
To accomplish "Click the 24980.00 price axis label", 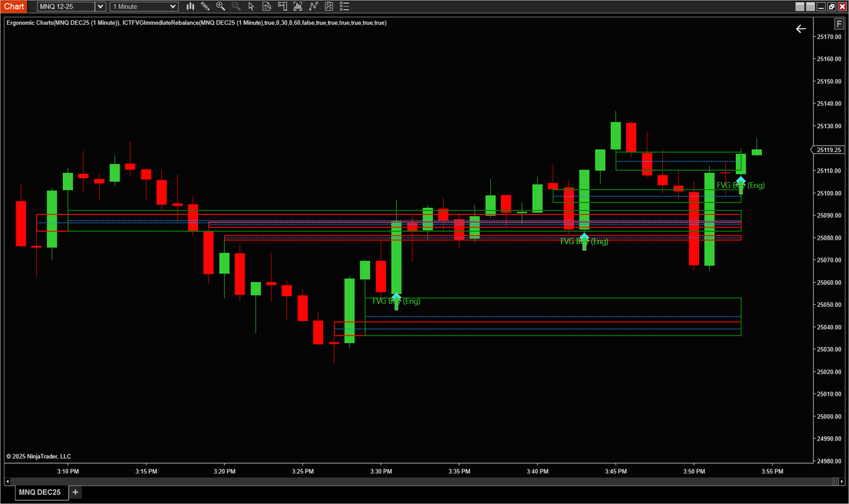I will click(x=828, y=462).
